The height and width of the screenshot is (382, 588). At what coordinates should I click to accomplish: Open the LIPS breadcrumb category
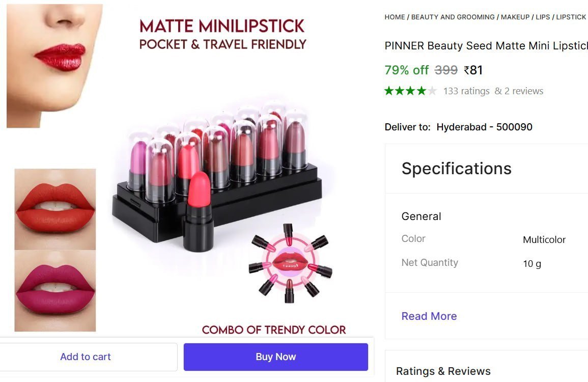(x=543, y=17)
